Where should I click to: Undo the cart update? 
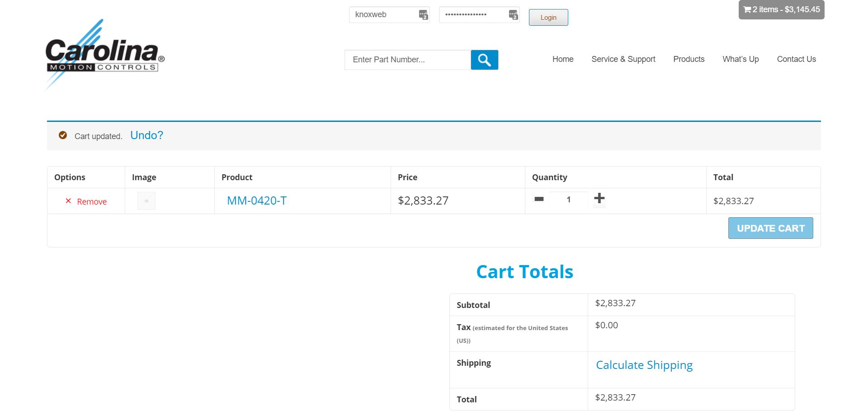pos(146,135)
